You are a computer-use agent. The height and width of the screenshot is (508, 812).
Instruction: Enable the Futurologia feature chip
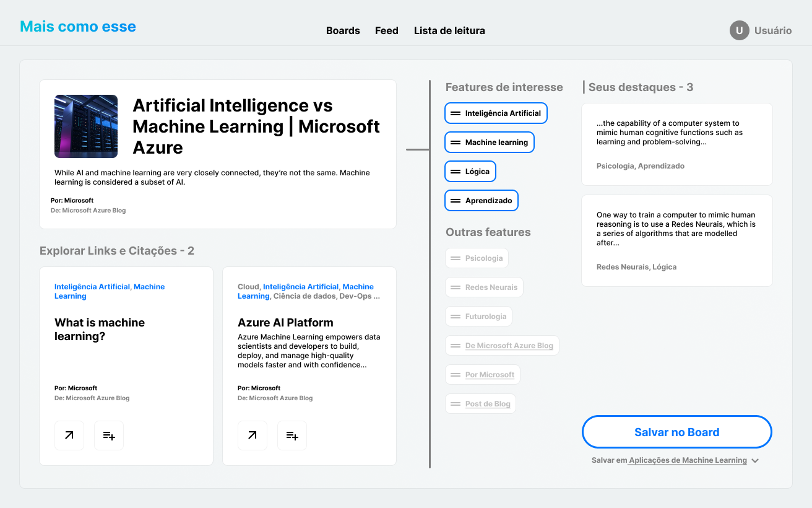click(x=478, y=317)
